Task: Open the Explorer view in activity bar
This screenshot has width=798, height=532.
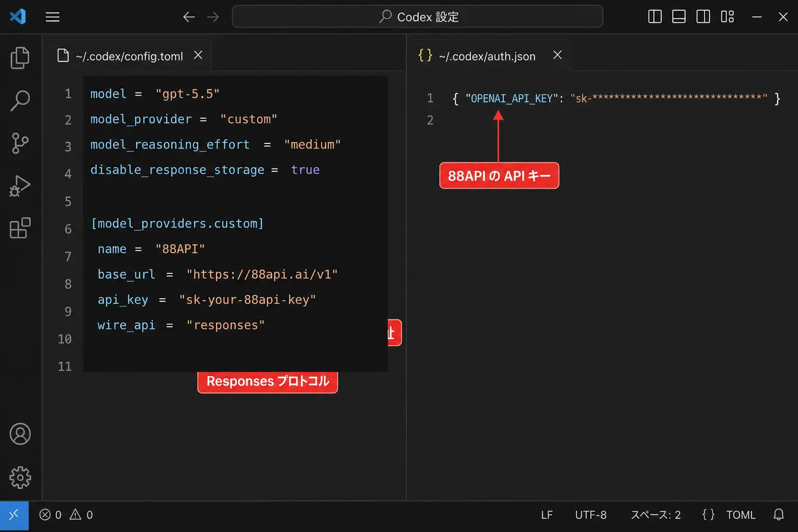Action: click(20, 58)
